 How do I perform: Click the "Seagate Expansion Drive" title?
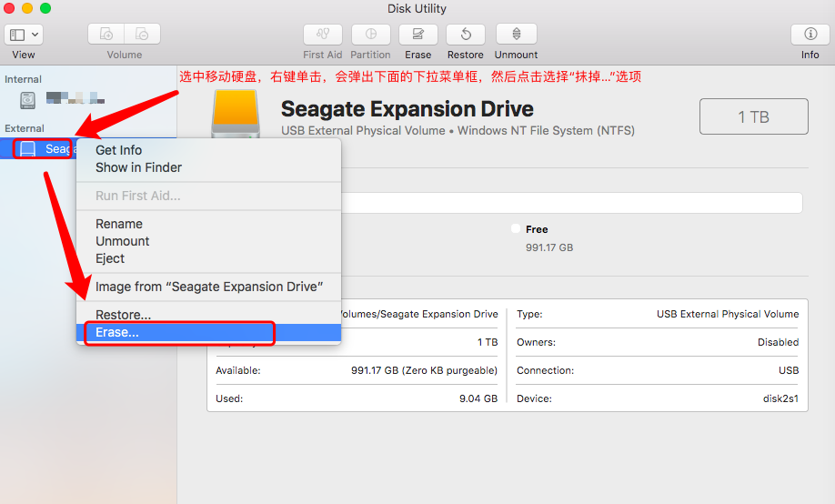coord(407,108)
